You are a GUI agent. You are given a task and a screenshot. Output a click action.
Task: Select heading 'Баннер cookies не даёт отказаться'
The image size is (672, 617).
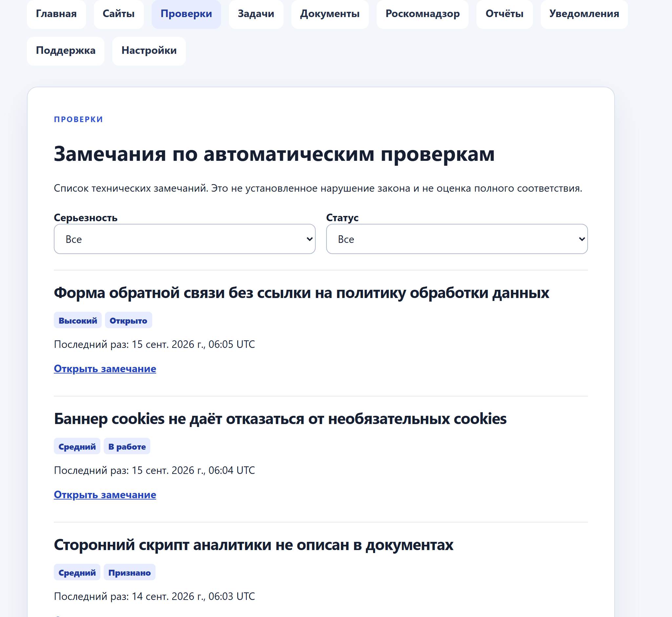coord(280,419)
